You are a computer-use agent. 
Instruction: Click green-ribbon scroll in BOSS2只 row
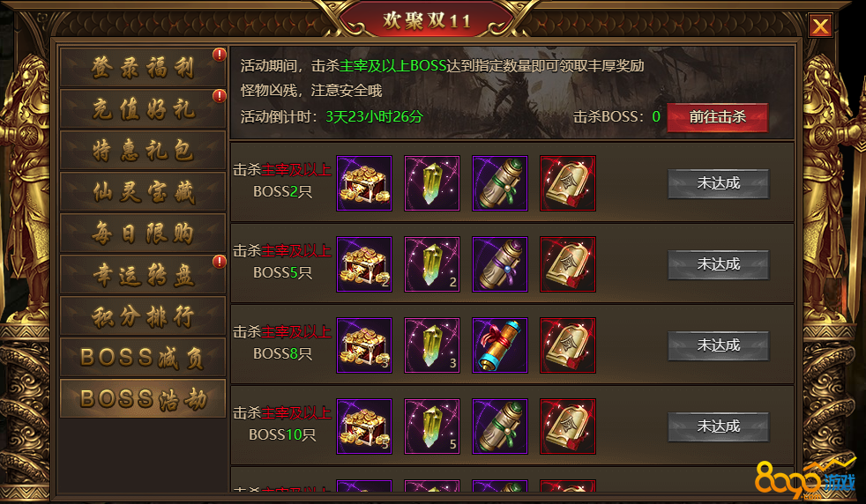pos(500,183)
